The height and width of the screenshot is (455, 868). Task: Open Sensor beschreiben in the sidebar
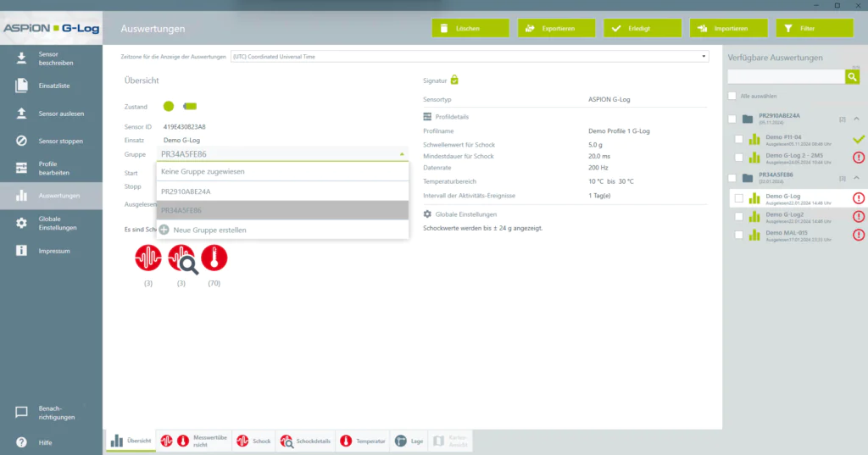tap(51, 58)
